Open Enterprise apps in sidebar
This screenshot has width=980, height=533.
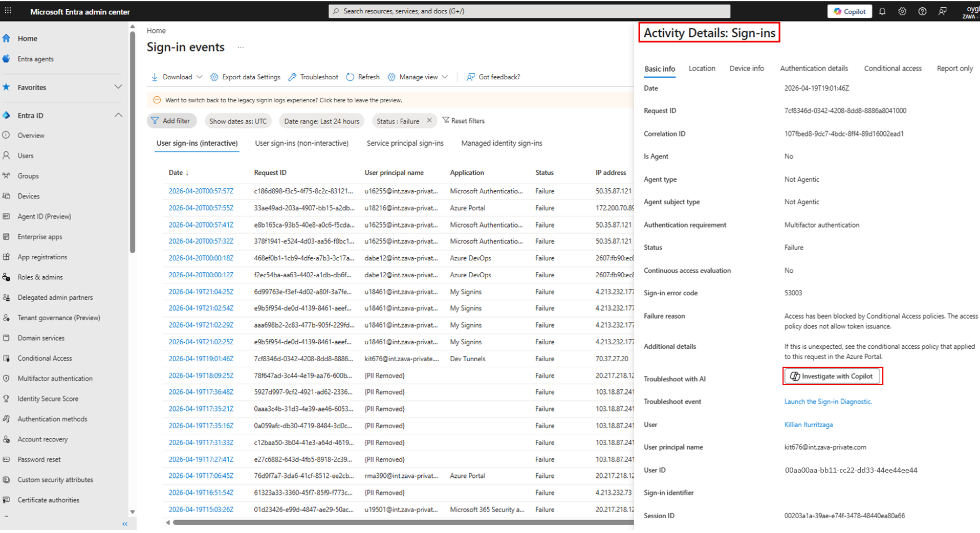click(x=40, y=237)
